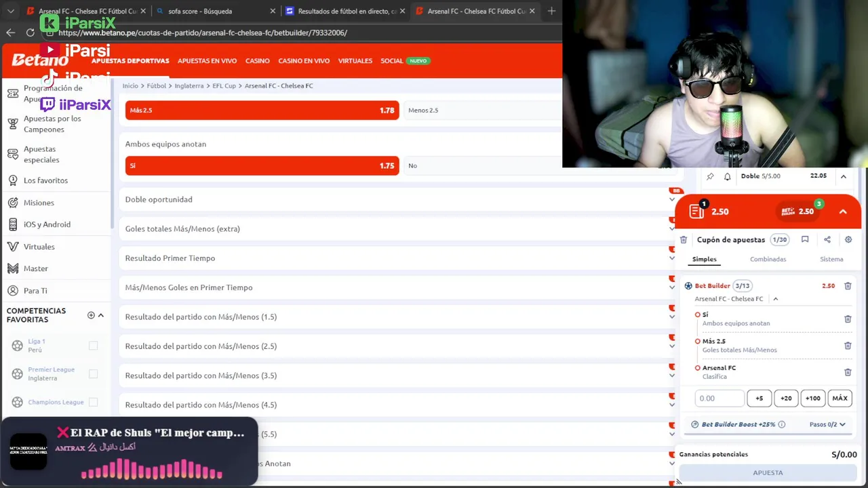Add +100 to stake amount
Image resolution: width=868 pixels, height=488 pixels.
pos(812,399)
